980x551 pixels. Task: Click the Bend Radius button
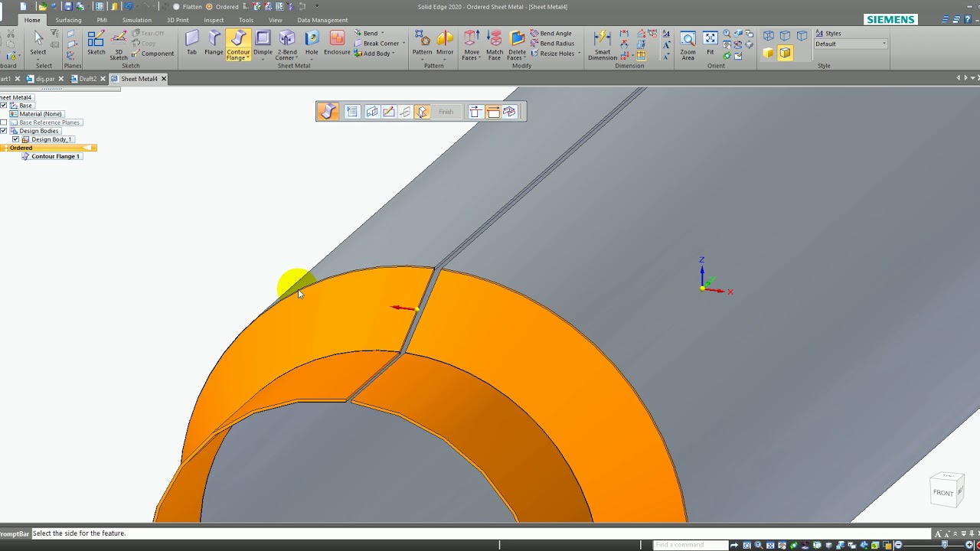[553, 44]
